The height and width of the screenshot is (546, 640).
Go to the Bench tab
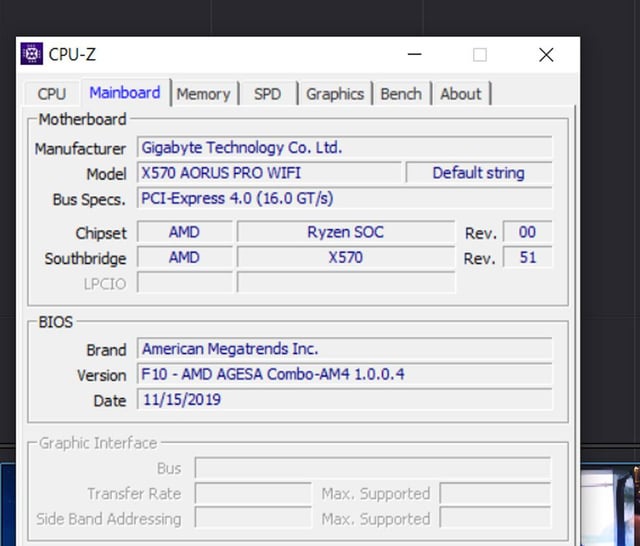pyautogui.click(x=401, y=94)
